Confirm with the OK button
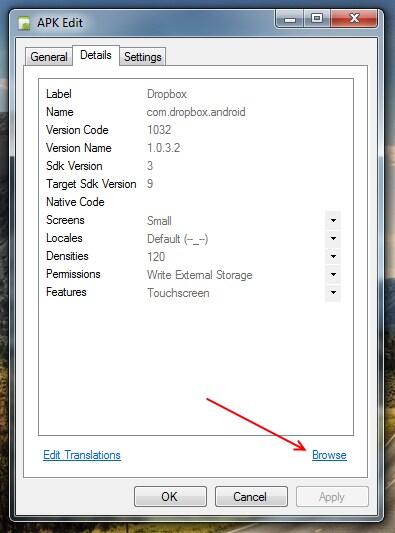The image size is (395, 533). [x=170, y=497]
